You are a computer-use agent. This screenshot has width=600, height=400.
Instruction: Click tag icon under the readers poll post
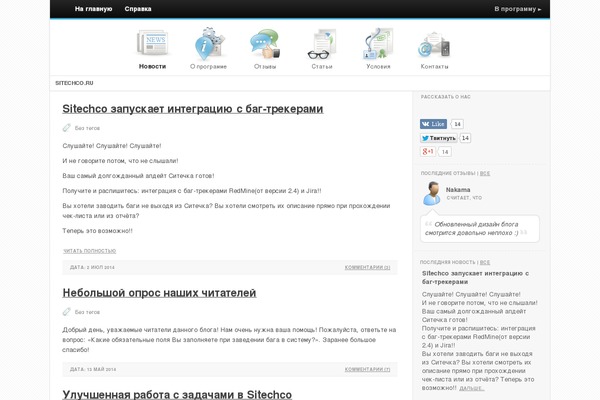pyautogui.click(x=67, y=312)
